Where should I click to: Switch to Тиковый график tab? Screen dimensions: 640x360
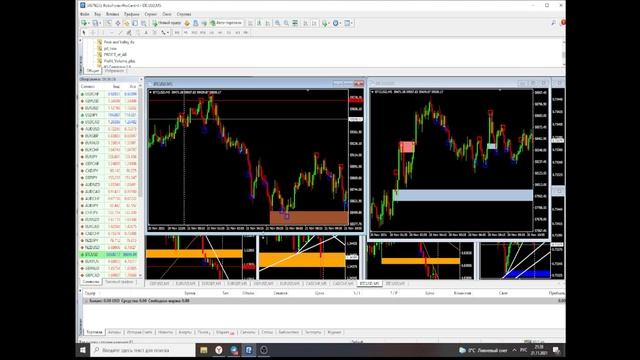point(120,282)
